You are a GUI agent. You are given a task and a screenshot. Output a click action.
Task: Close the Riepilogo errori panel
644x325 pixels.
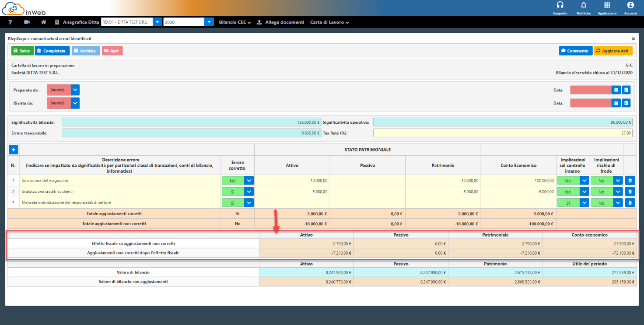coord(633,39)
